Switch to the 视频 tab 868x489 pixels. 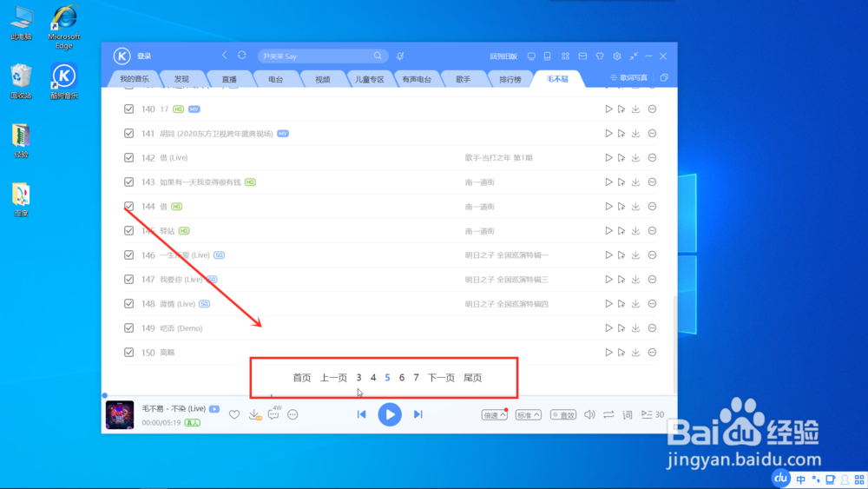coord(323,79)
